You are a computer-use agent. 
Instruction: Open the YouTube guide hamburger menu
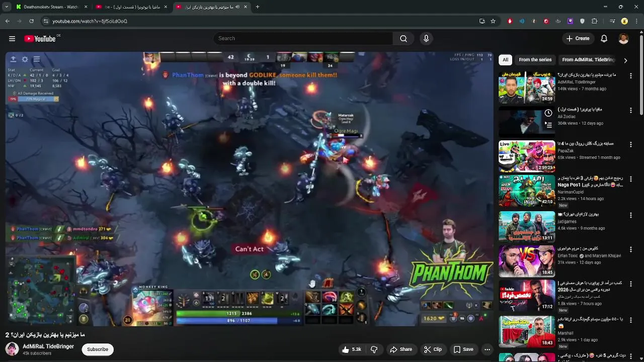click(12, 39)
